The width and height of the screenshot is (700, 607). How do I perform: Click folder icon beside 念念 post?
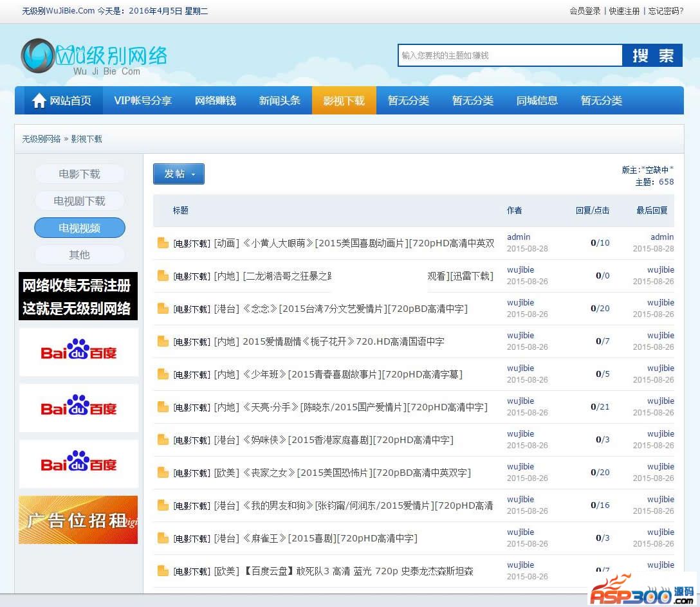pos(163,309)
